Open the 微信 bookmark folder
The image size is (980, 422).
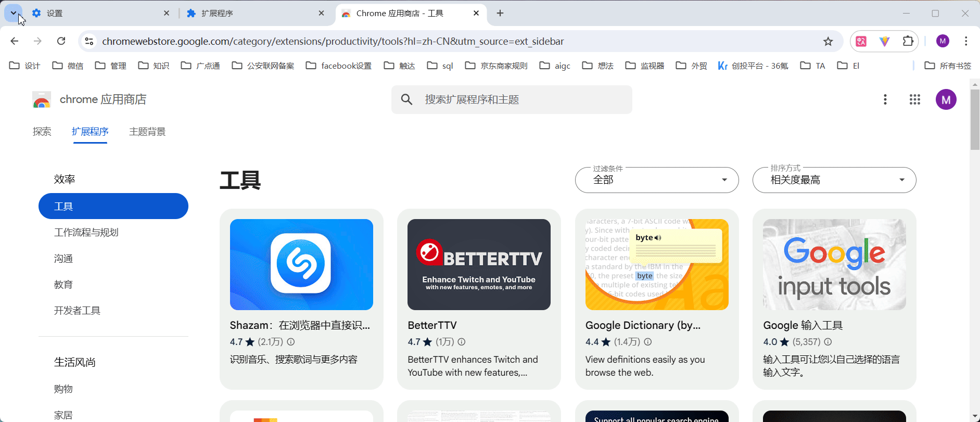click(x=68, y=66)
